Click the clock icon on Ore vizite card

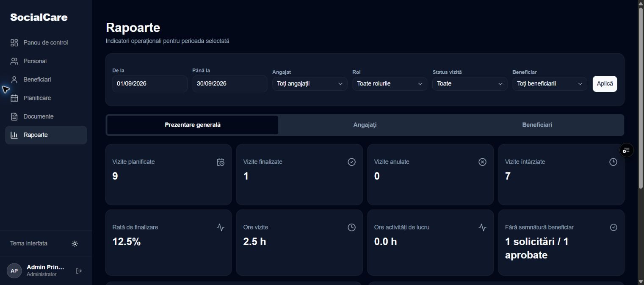(351, 227)
